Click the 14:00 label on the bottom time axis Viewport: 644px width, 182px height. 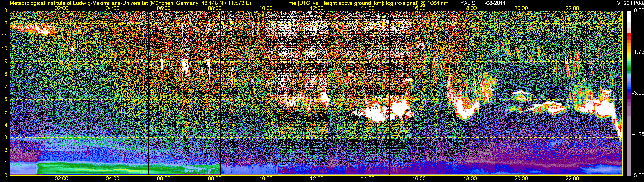coord(368,179)
